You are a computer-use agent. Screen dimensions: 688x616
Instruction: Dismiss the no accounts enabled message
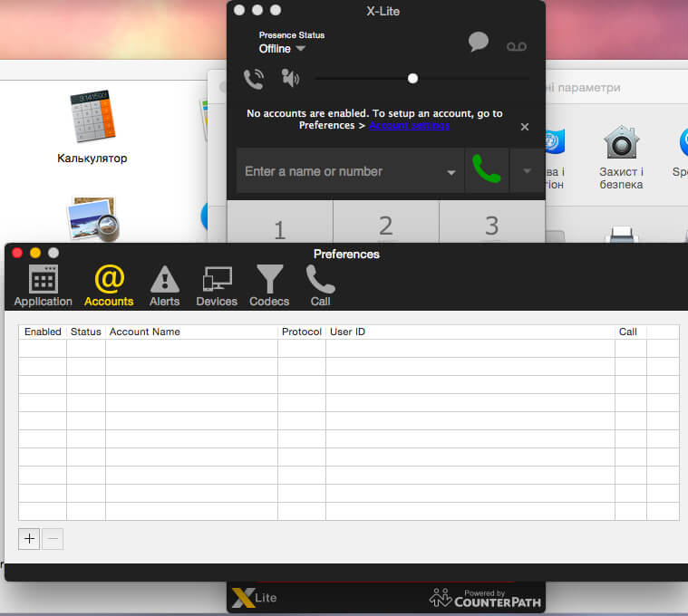[524, 127]
